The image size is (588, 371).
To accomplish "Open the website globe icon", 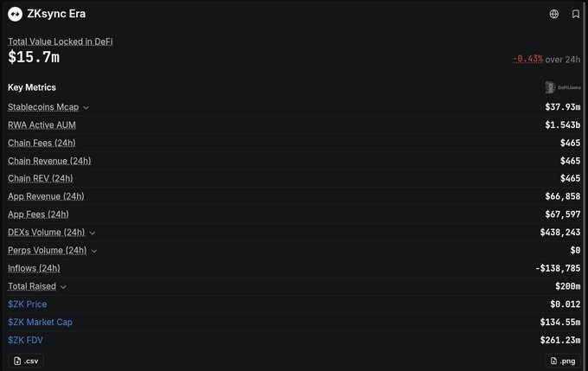I will tap(554, 14).
